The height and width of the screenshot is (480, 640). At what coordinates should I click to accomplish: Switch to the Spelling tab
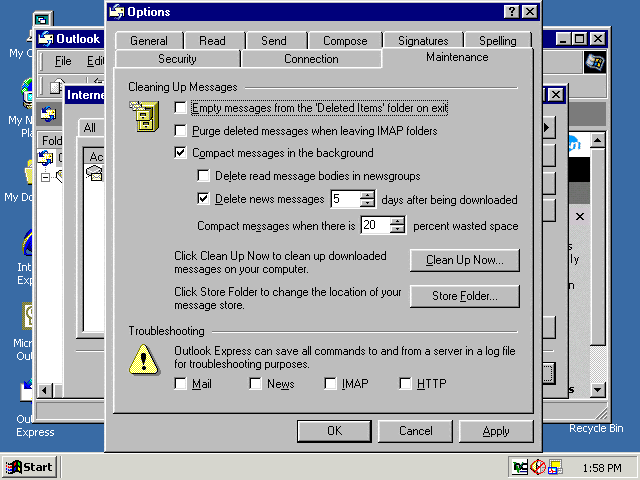[x=498, y=41]
